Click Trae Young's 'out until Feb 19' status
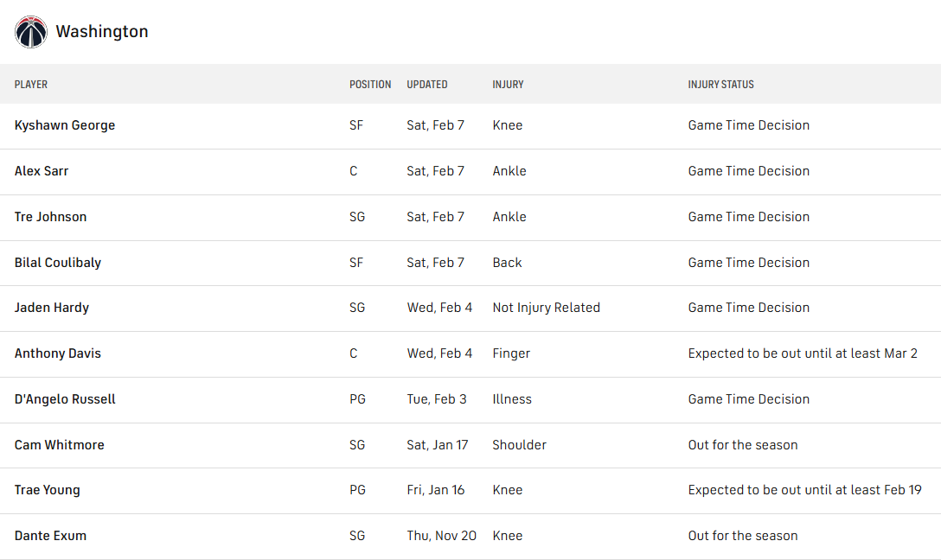Image resolution: width=941 pixels, height=560 pixels. coord(804,490)
